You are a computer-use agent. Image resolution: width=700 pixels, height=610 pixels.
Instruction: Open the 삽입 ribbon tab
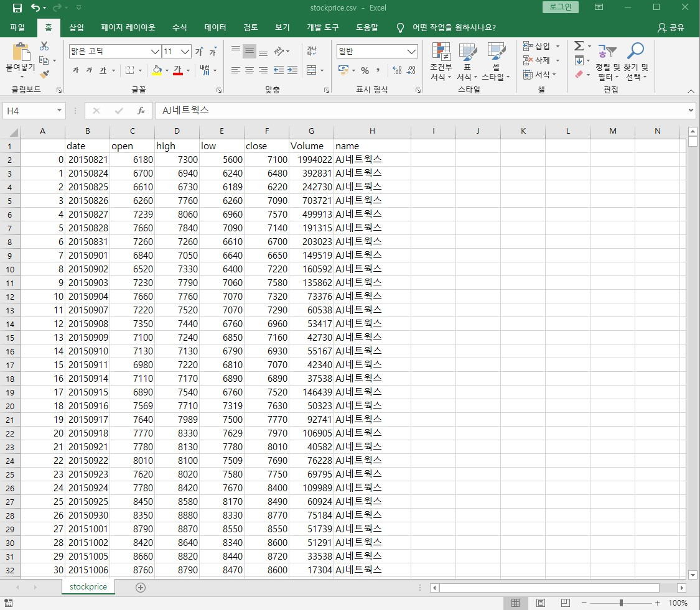click(77, 27)
